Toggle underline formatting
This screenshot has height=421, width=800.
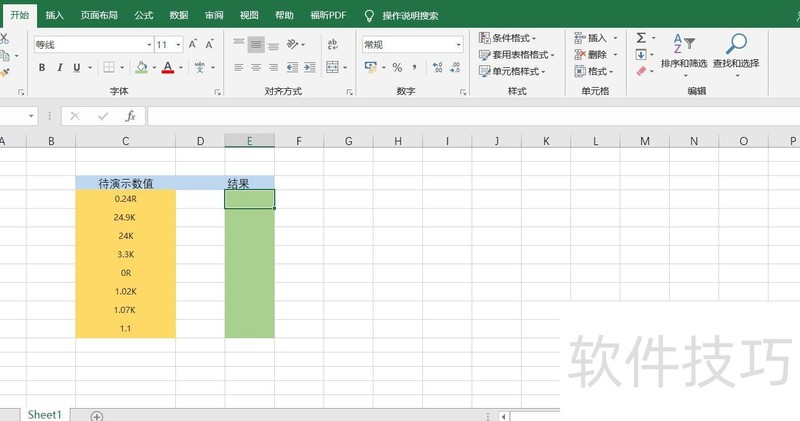point(77,68)
